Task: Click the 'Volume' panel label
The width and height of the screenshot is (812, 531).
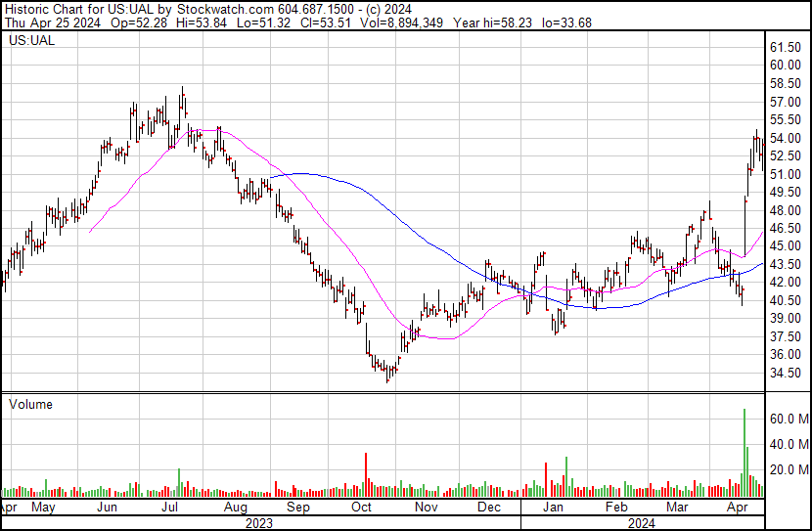Action: point(30,404)
